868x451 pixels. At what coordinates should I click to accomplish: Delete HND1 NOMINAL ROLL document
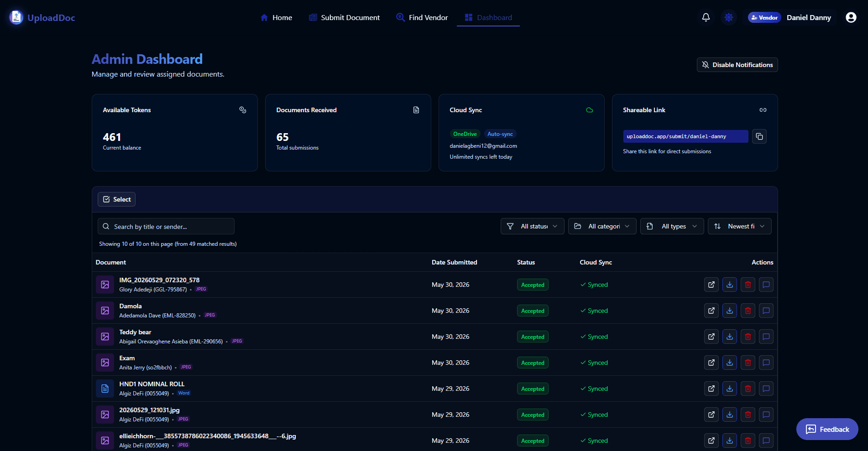[748, 389]
